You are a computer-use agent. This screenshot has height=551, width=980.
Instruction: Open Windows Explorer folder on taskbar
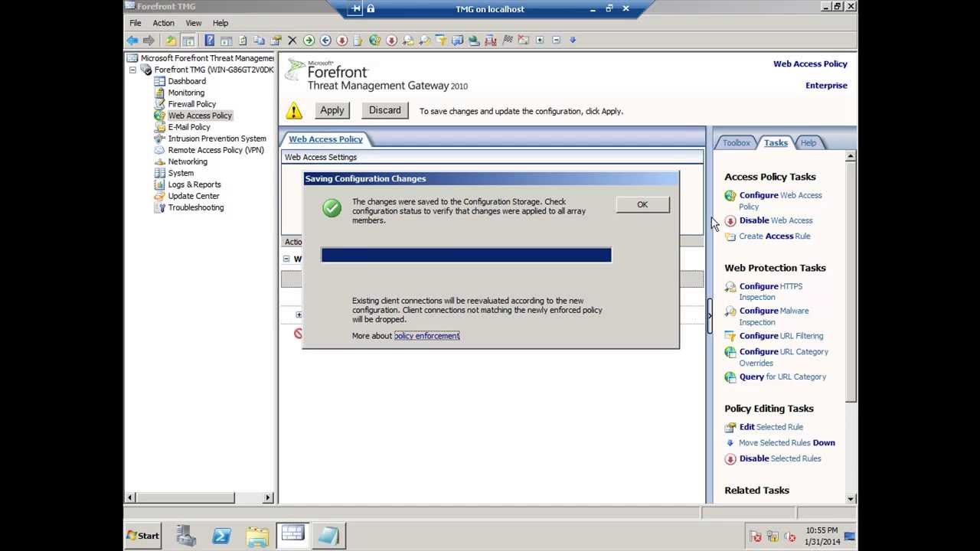click(x=257, y=536)
